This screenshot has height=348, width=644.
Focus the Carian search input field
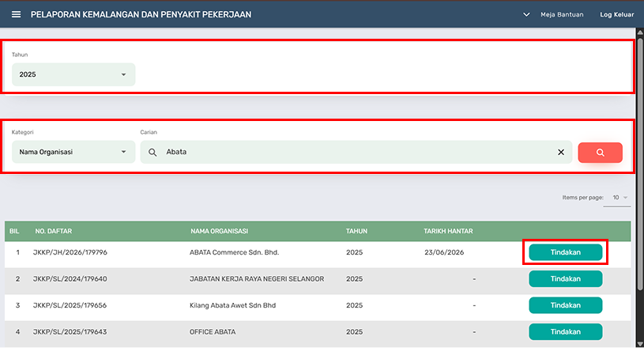(356, 152)
